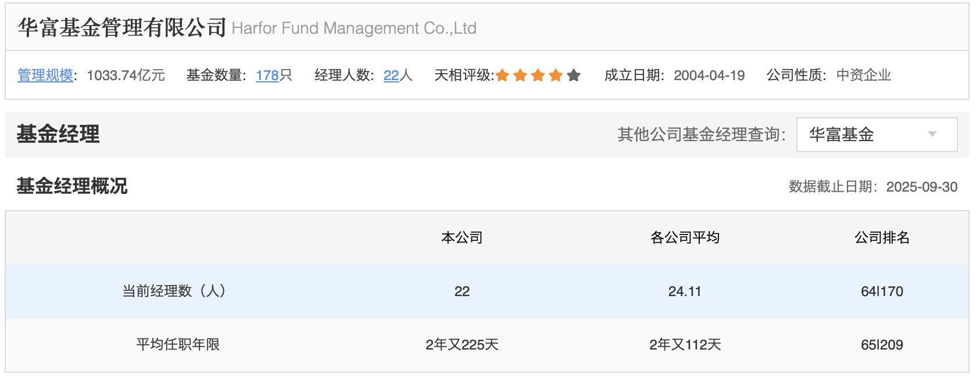
Task: Click the second orange rating star
Action: (x=521, y=75)
